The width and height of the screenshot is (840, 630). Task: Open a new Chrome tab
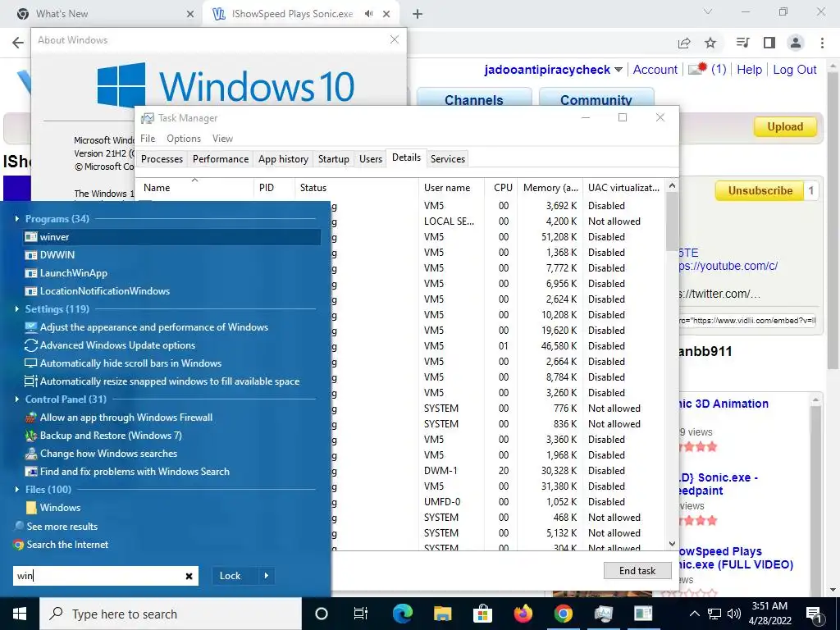[x=418, y=14]
